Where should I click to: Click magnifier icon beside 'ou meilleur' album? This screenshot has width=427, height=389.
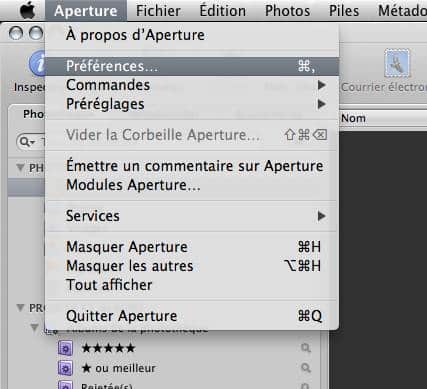pyautogui.click(x=305, y=368)
